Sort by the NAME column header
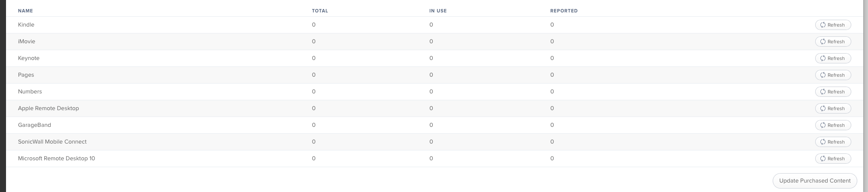This screenshot has width=868, height=192. click(25, 11)
